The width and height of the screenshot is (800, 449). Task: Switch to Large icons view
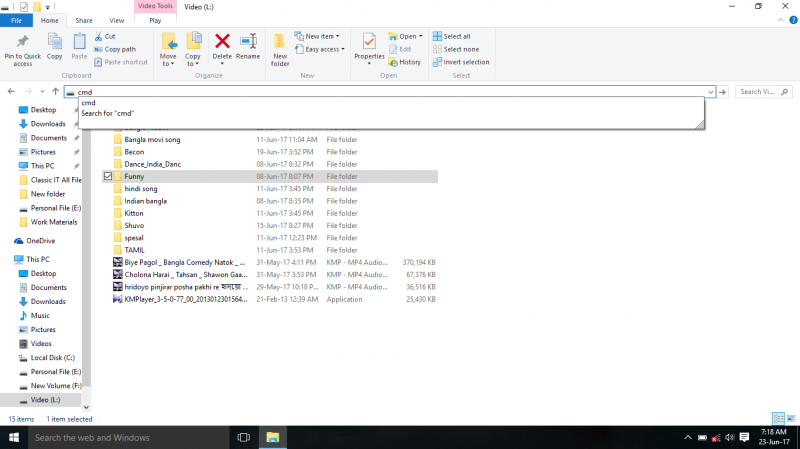[791, 419]
